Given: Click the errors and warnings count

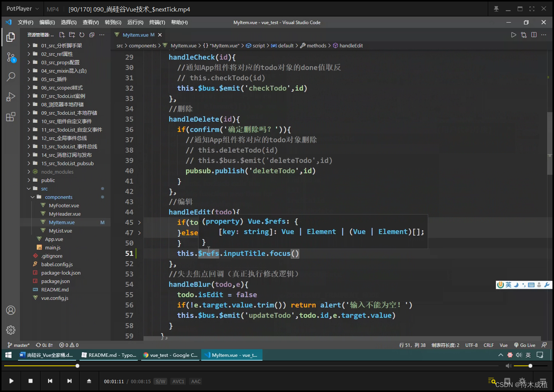Looking at the screenshot, I should coord(69,345).
